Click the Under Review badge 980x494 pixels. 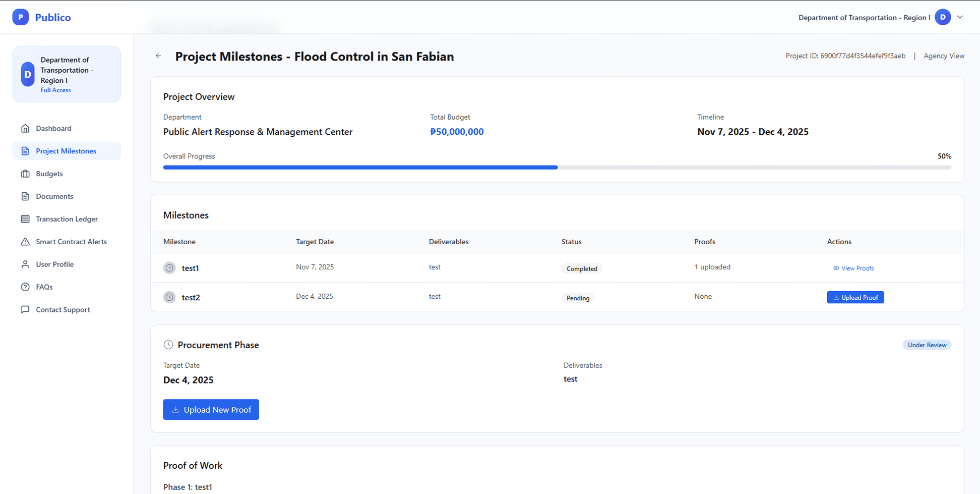pos(927,345)
